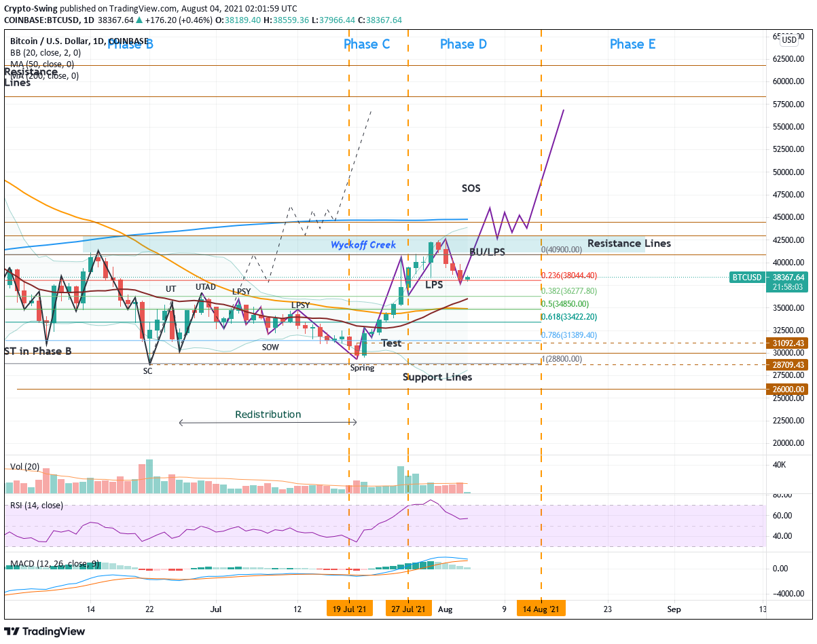Select the MA (200, close, 0) indicator legend

tap(44, 76)
